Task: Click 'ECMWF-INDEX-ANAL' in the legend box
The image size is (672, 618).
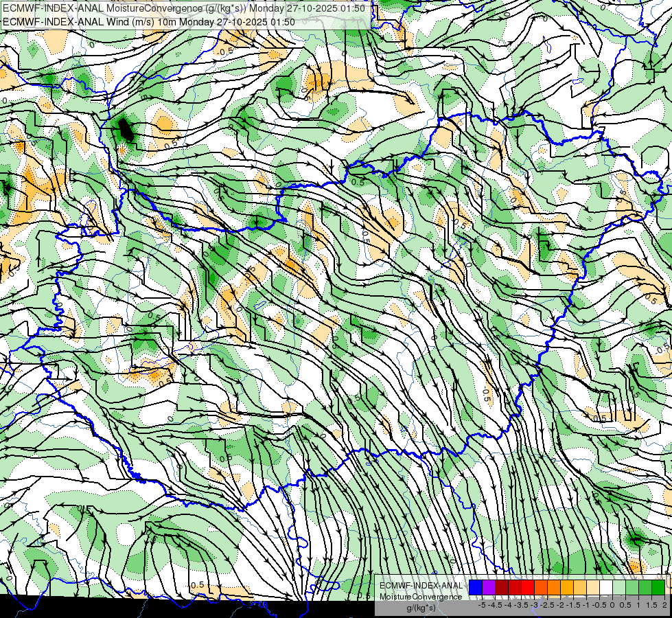Action: click(421, 586)
